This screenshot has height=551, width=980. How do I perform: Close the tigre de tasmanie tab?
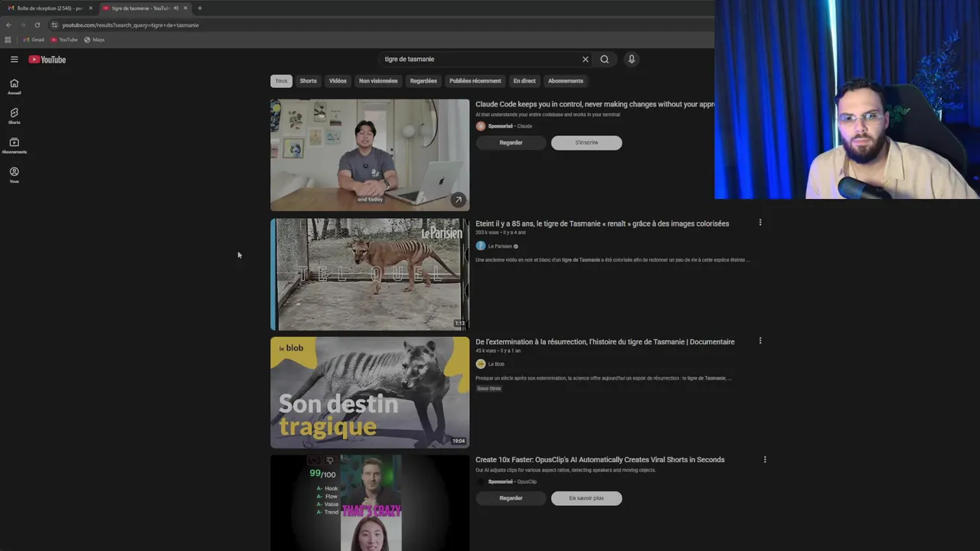[185, 8]
